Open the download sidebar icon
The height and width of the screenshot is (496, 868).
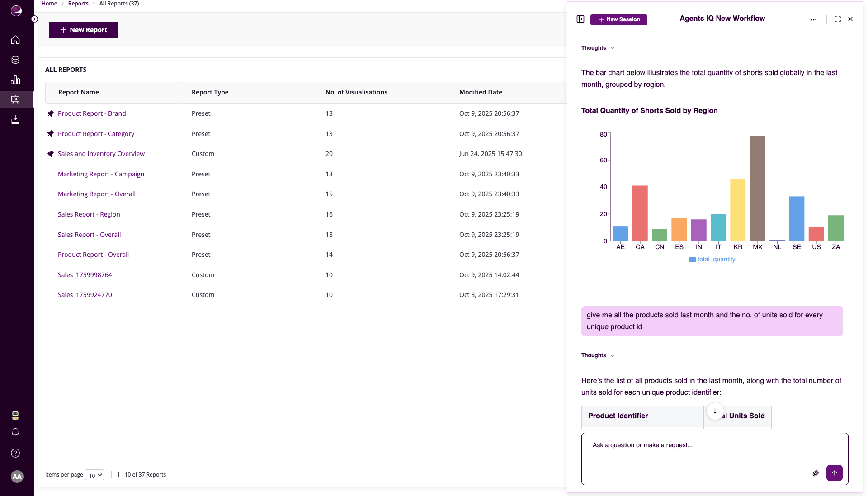click(x=15, y=119)
